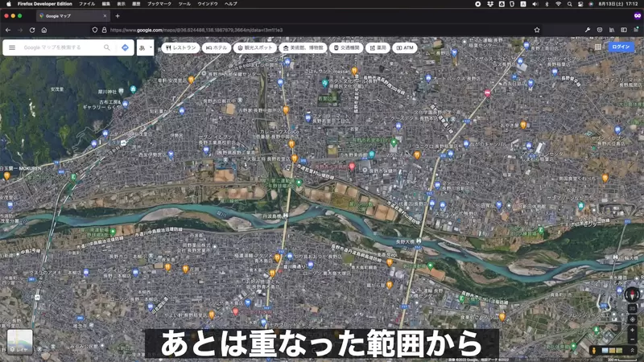This screenshot has width=644, height=362.
Task: Open developer tools wrench icon
Action: pos(588,30)
